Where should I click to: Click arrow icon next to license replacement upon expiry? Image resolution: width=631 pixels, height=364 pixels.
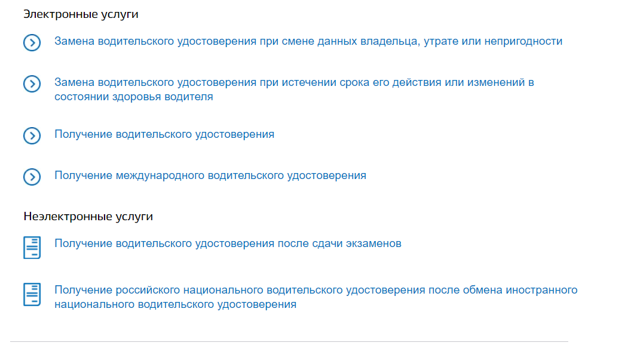(x=32, y=84)
